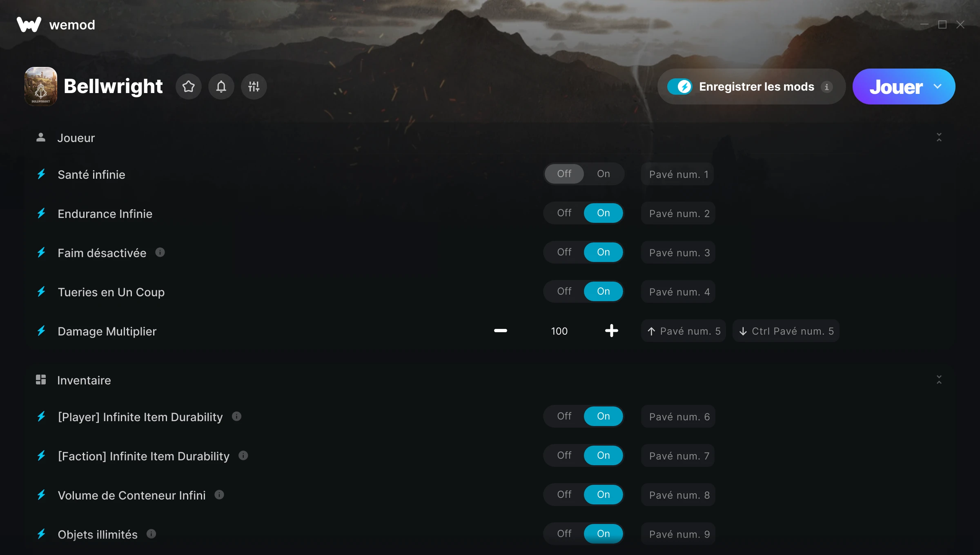This screenshot has height=555, width=980.
Task: Show info for Player Infinite Item Durability
Action: click(x=236, y=417)
